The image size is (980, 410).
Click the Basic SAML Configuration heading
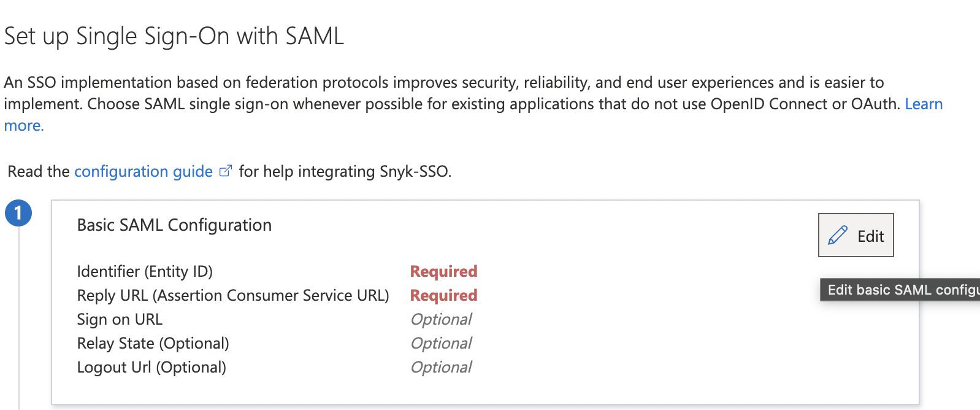tap(174, 225)
